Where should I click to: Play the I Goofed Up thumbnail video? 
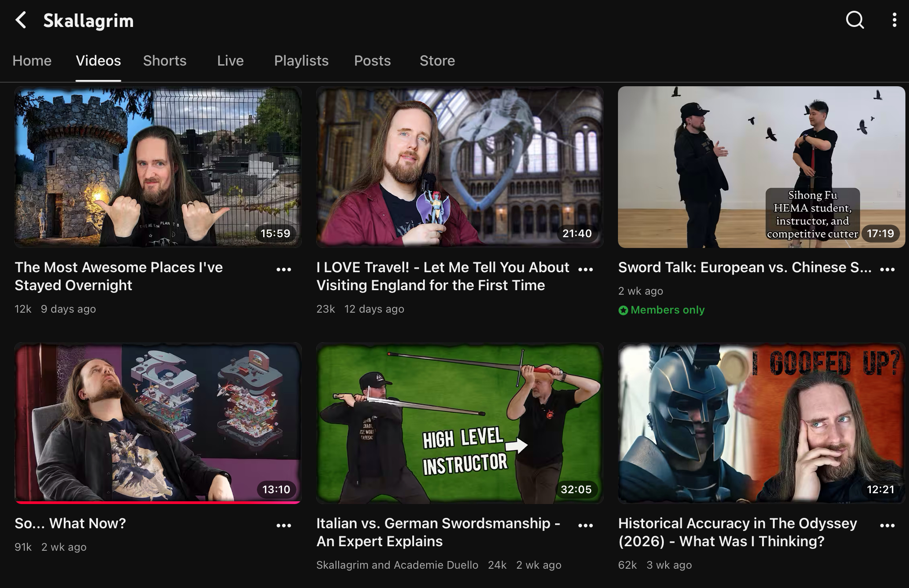762,423
